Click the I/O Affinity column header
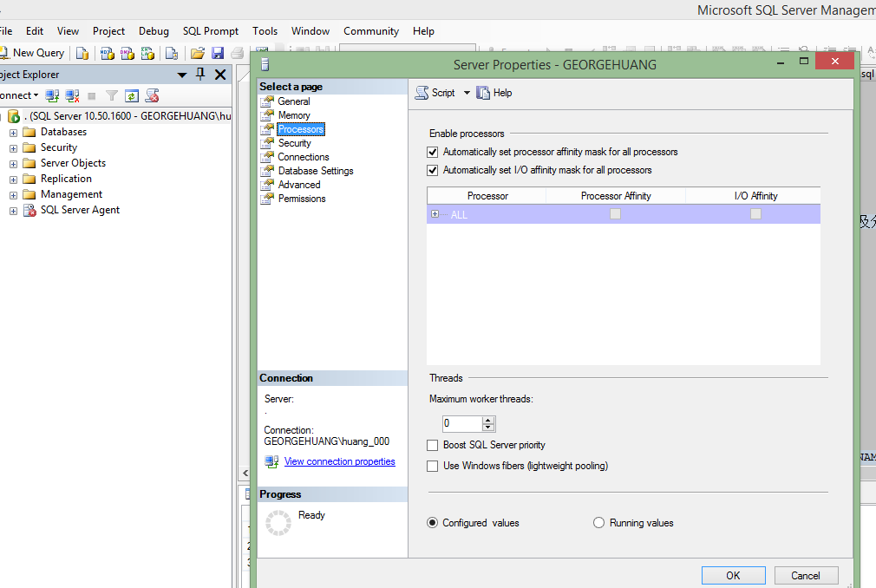Screen dimensions: 876x588 [x=753, y=196]
